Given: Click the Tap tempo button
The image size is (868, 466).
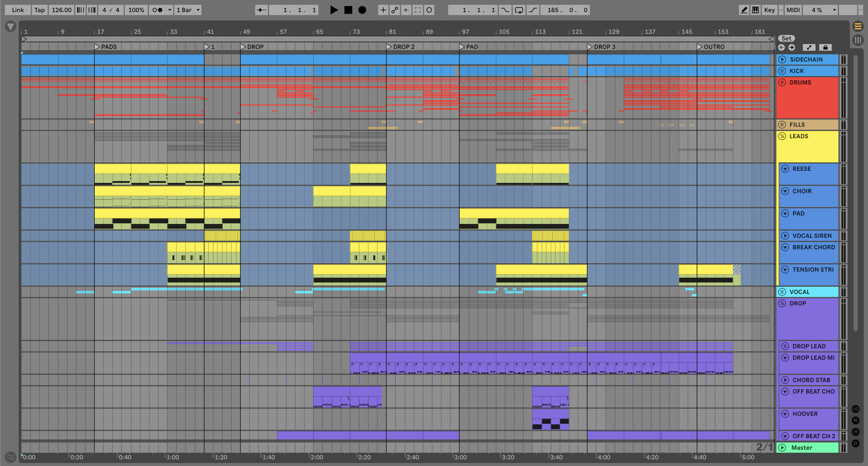Looking at the screenshot, I should coord(40,10).
